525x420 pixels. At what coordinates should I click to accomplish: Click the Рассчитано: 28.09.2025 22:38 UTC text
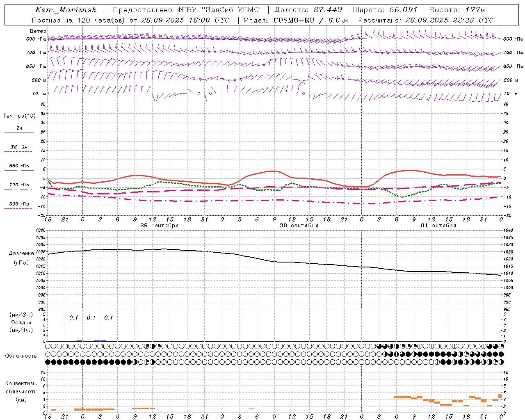[x=426, y=20]
